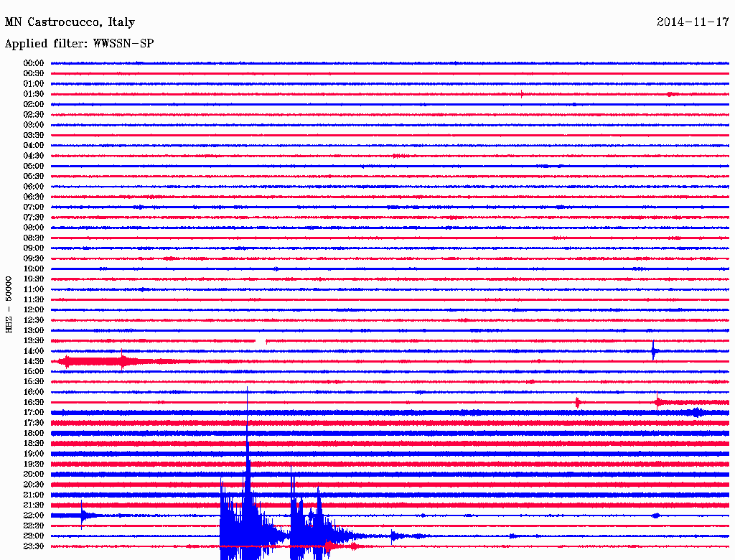Viewport: 735px width, 560px height.
Task: Click the 18:30 time label
Action: click(x=34, y=443)
